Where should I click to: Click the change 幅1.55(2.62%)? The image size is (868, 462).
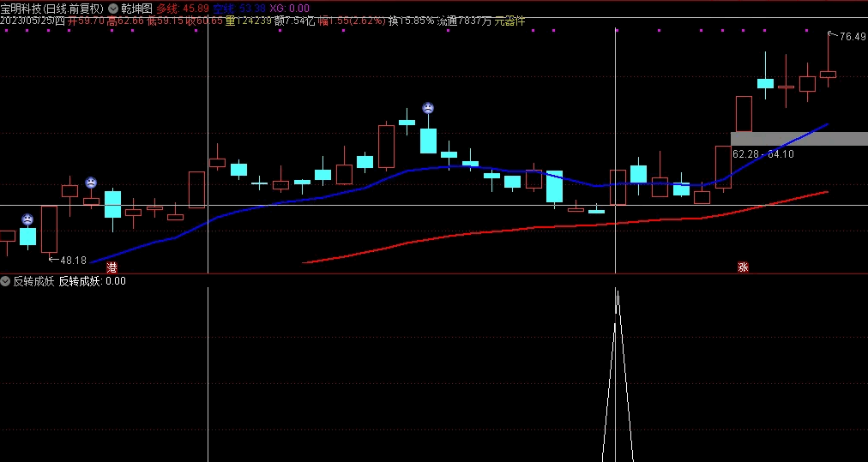click(352, 21)
